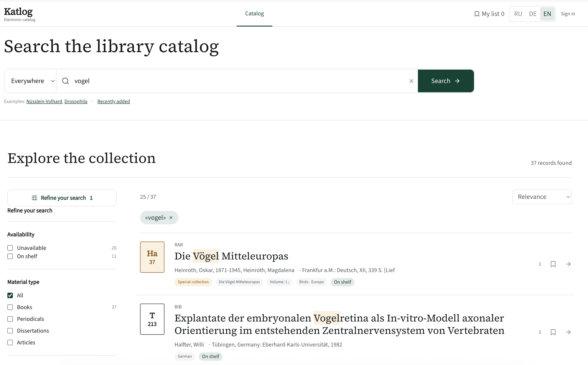Image resolution: width=588 pixels, height=365 pixels.
Task: Click the T 213 shelf mark thumbnail
Action: [x=152, y=319]
